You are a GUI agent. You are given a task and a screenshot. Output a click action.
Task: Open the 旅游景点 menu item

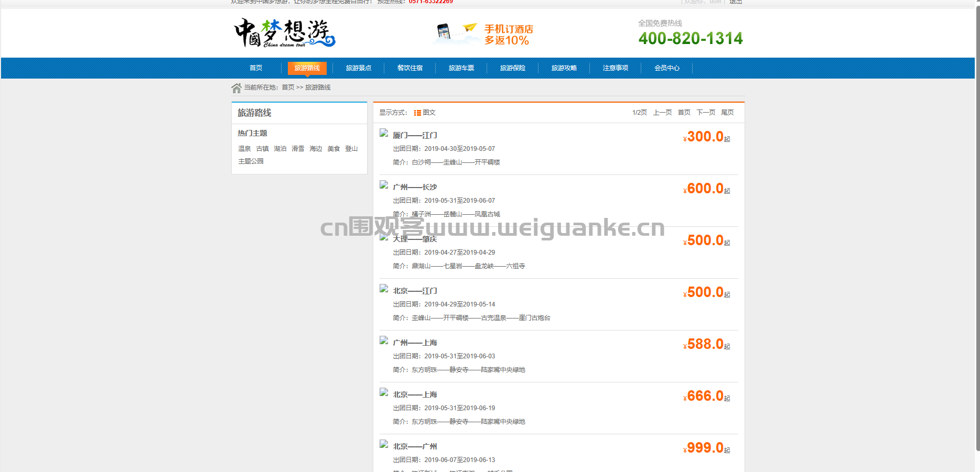click(359, 68)
